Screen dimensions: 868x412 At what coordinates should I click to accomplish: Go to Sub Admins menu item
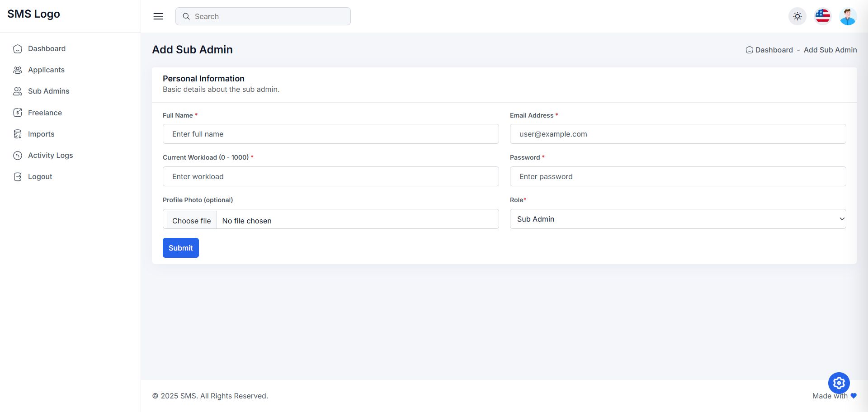48,91
